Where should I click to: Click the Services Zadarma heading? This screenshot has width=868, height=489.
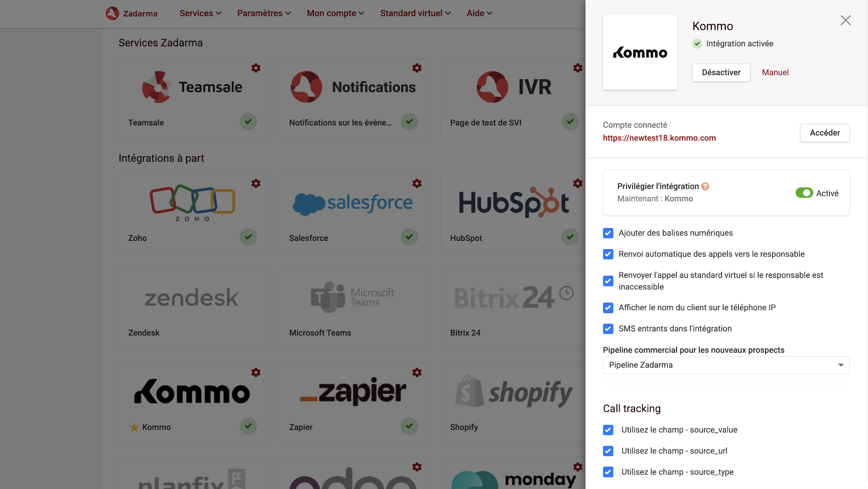coord(161,43)
